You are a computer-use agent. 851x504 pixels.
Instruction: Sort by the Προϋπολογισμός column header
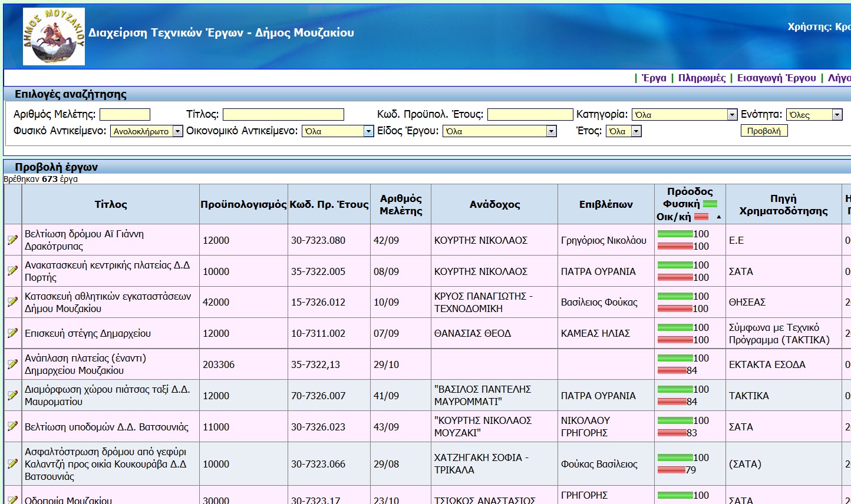pyautogui.click(x=243, y=204)
